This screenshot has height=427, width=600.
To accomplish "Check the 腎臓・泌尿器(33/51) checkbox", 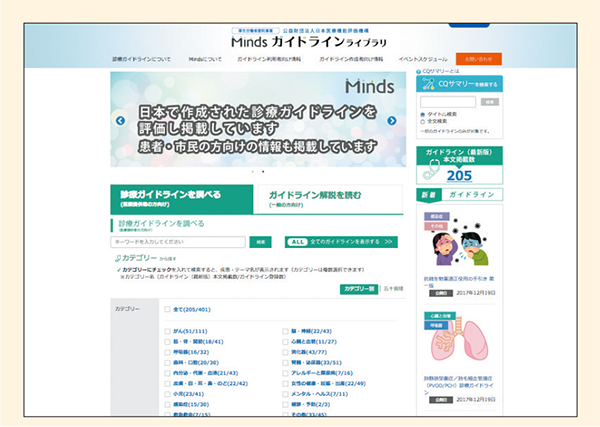I will [285, 363].
